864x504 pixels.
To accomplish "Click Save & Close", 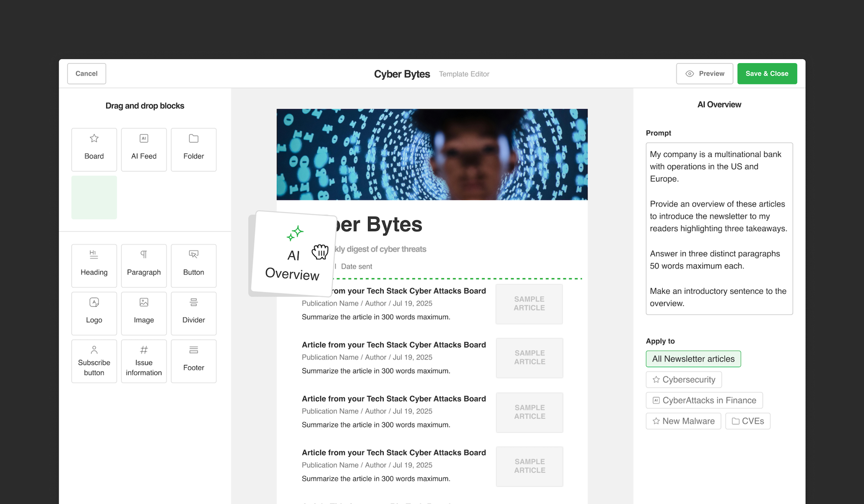I will click(767, 74).
